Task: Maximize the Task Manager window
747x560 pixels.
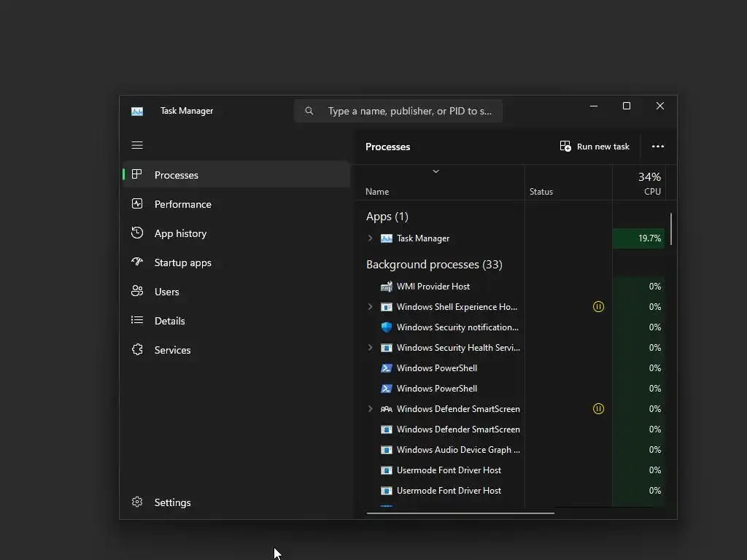Action: tap(627, 106)
